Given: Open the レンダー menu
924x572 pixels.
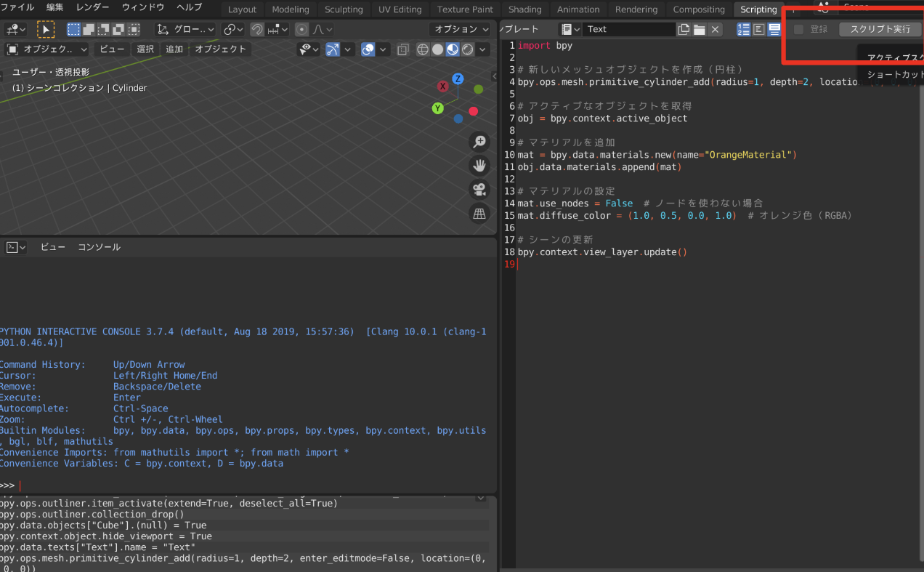Looking at the screenshot, I should [92, 7].
